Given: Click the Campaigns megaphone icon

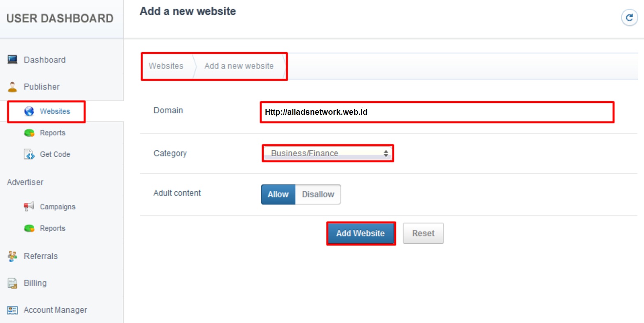Looking at the screenshot, I should point(29,206).
